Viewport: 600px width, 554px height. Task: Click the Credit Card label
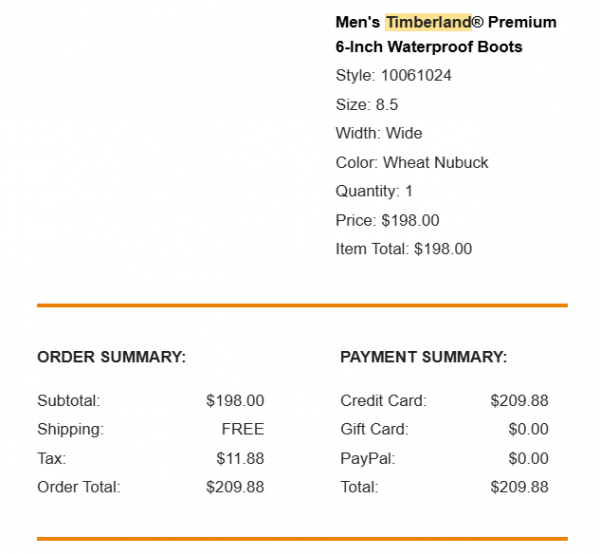coord(383,401)
